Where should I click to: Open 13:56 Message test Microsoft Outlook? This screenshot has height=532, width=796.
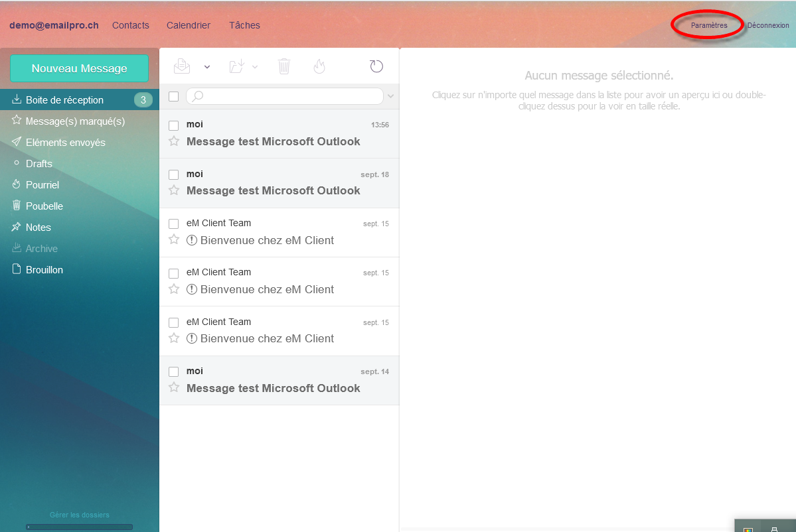(x=279, y=134)
